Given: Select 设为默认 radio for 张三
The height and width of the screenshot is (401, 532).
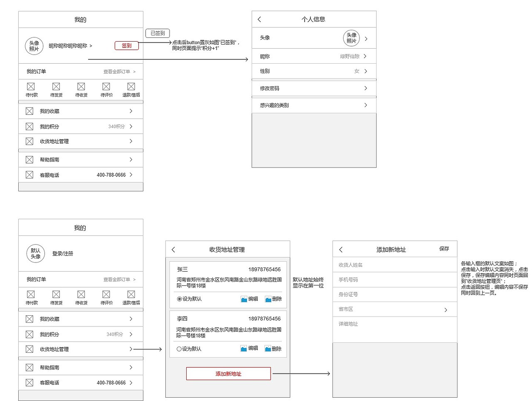Looking at the screenshot, I should coord(179,299).
